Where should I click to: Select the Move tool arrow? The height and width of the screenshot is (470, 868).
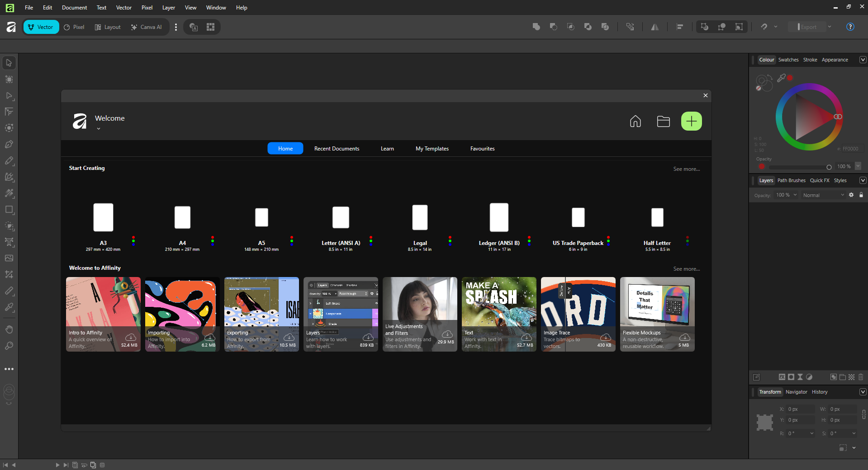(9, 63)
